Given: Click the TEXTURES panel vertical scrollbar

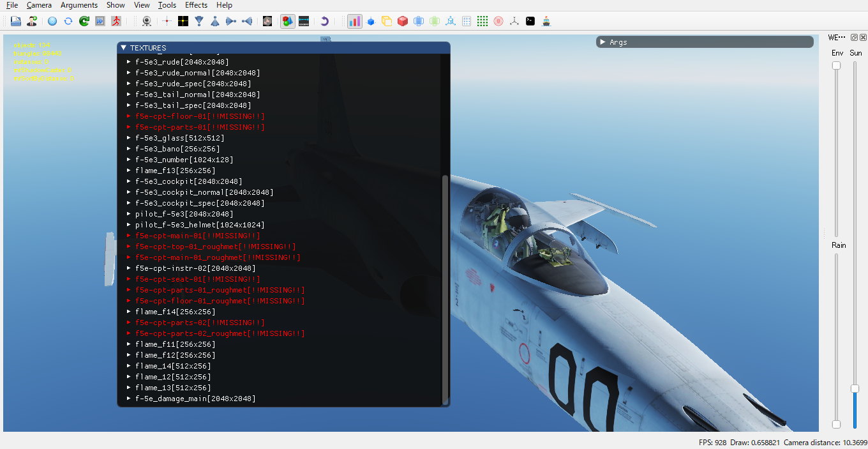Looking at the screenshot, I should pyautogui.click(x=445, y=287).
